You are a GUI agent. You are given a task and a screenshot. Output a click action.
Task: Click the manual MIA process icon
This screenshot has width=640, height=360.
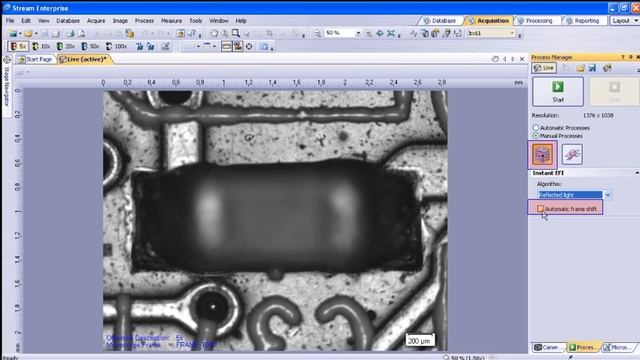(572, 154)
